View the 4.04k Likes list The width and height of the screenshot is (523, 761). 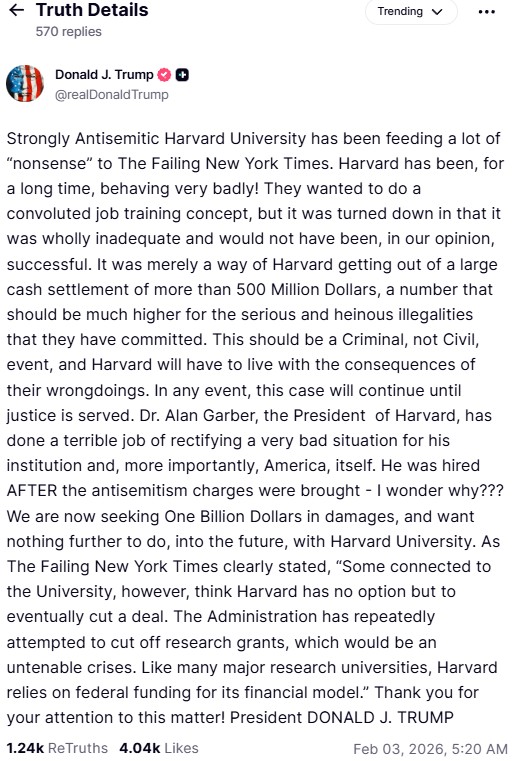(159, 748)
